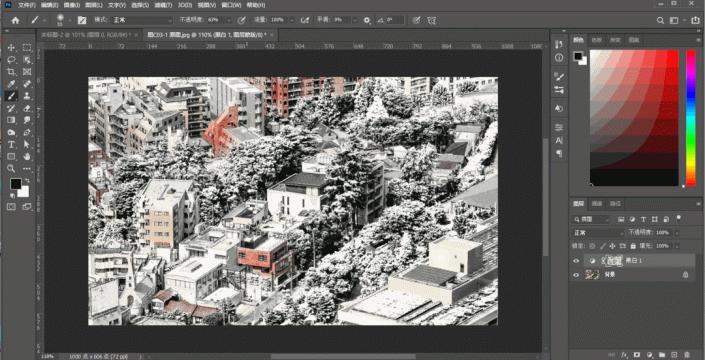Select the Hand tool
Image resolution: width=705 pixels, height=360 pixels.
pyautogui.click(x=27, y=157)
